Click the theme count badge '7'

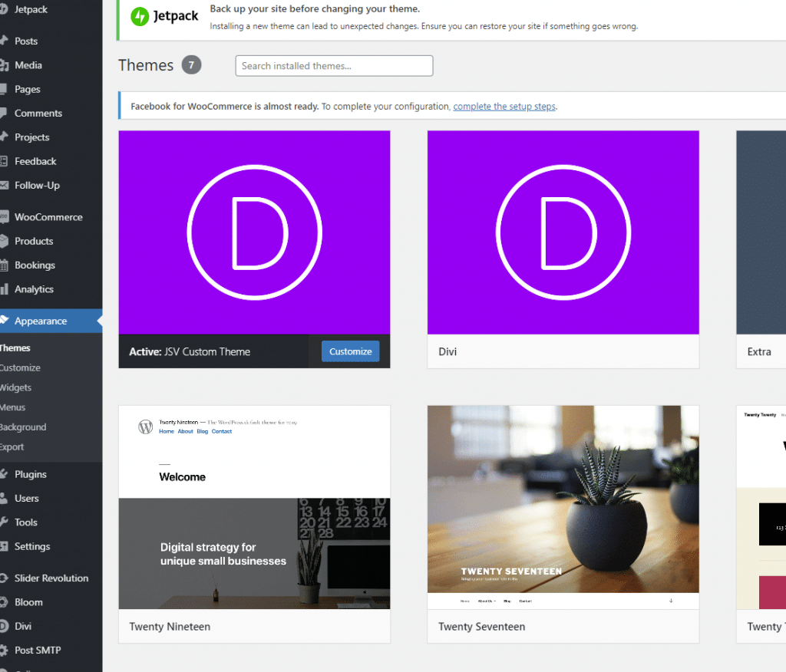click(x=191, y=64)
